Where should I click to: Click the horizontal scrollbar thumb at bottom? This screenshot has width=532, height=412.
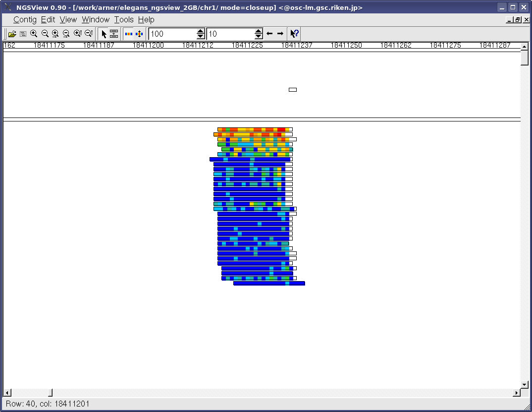(50, 393)
